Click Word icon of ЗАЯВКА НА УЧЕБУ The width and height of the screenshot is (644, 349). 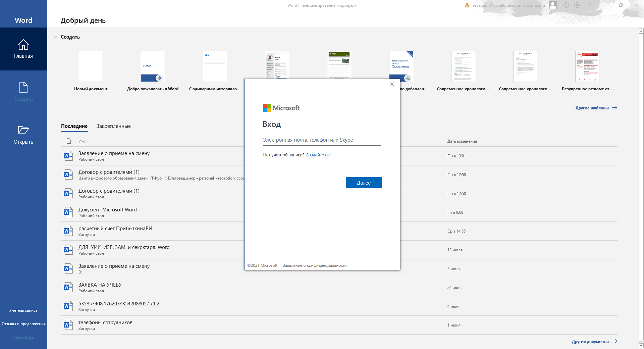pos(68,287)
